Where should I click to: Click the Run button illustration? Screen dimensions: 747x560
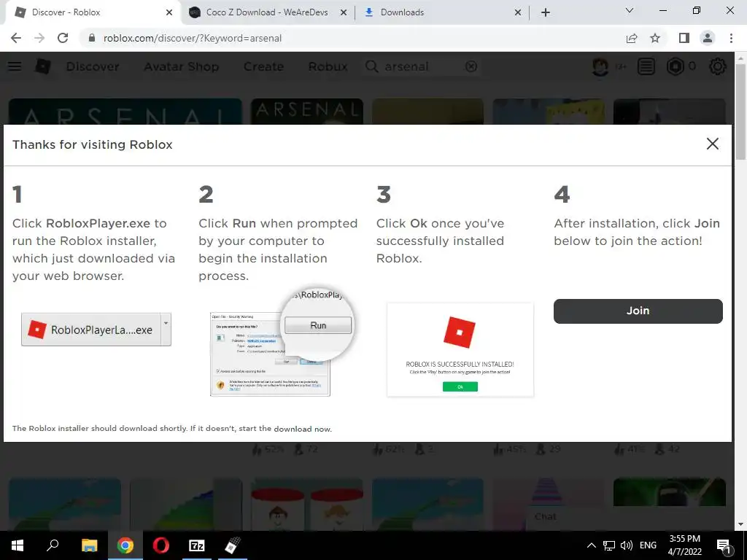coord(318,325)
